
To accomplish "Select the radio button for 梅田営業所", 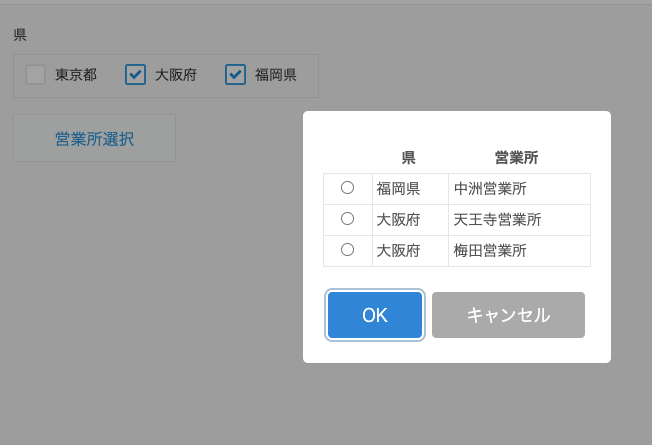I will [x=347, y=250].
